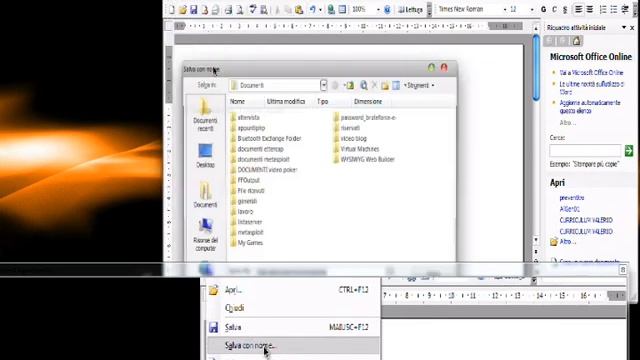Click the green search go arrow button
This screenshot has height=360, width=640.
pyautogui.click(x=629, y=151)
